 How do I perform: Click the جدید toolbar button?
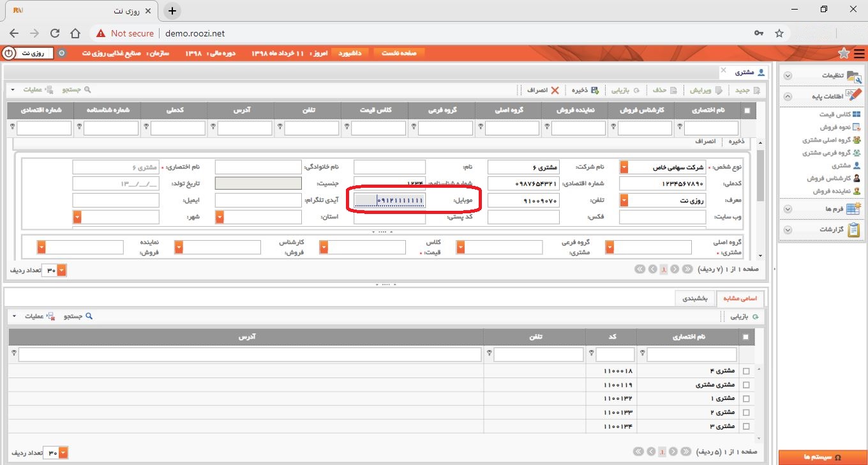[x=747, y=90]
